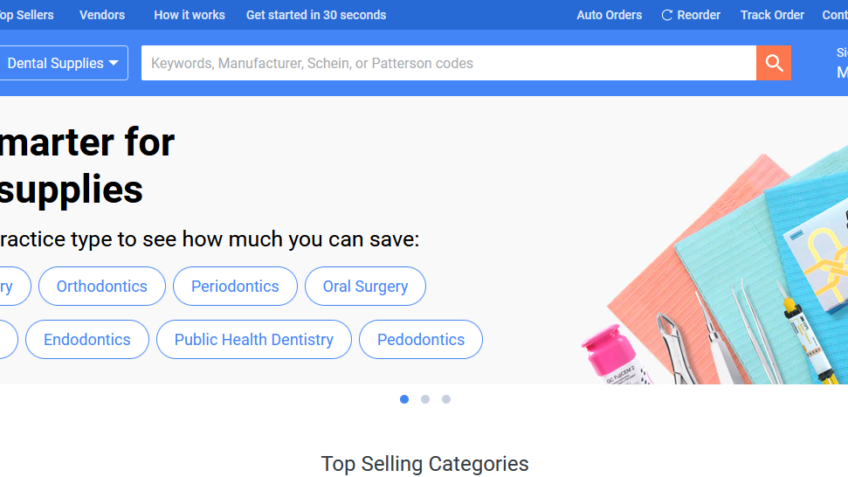
Task: Click the Top Selling Categories heading
Action: [424, 464]
